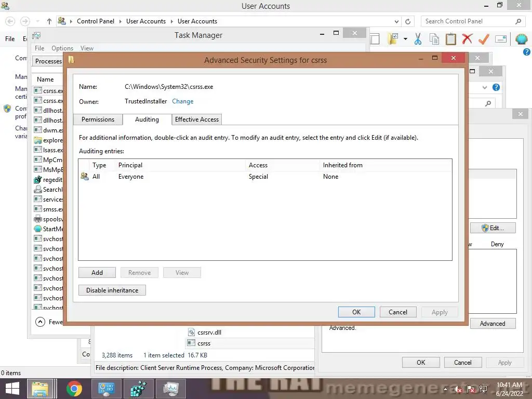Switch to the Permissions tab

click(98, 119)
